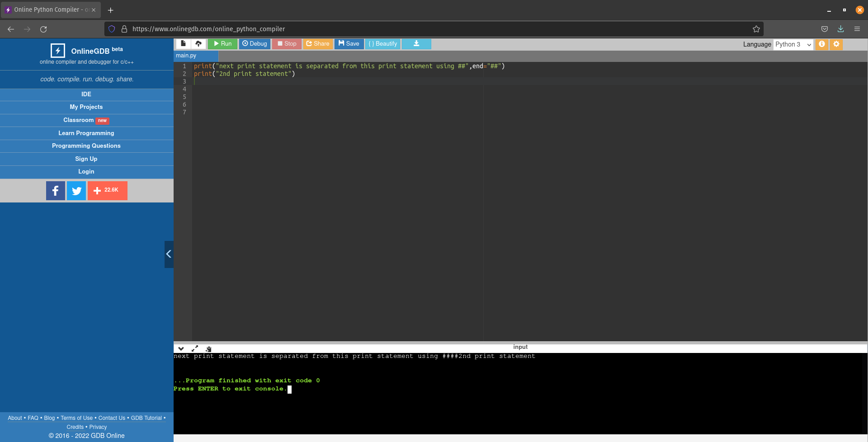Click the OnlineGDB logo icon
The image size is (868, 442).
58,51
